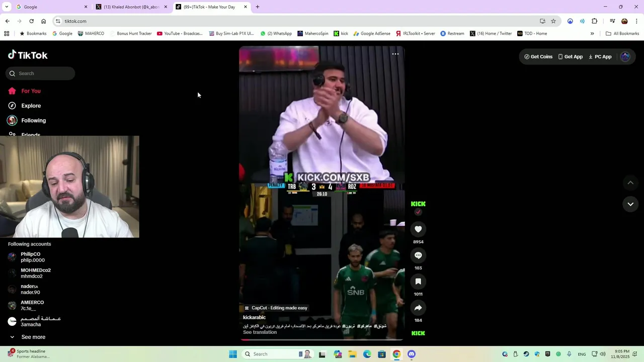The height and width of the screenshot is (362, 644).
Task: Open the sound disc at video bottom
Action: (x=418, y=333)
